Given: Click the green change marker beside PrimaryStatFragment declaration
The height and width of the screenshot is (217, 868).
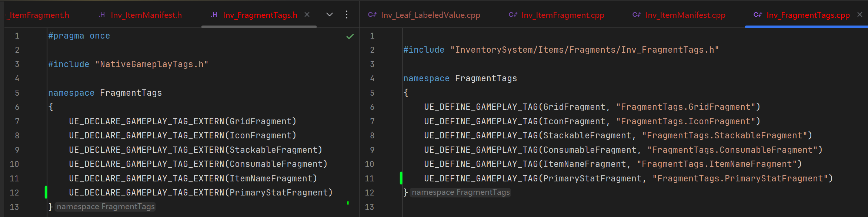Looking at the screenshot, I should click(46, 192).
